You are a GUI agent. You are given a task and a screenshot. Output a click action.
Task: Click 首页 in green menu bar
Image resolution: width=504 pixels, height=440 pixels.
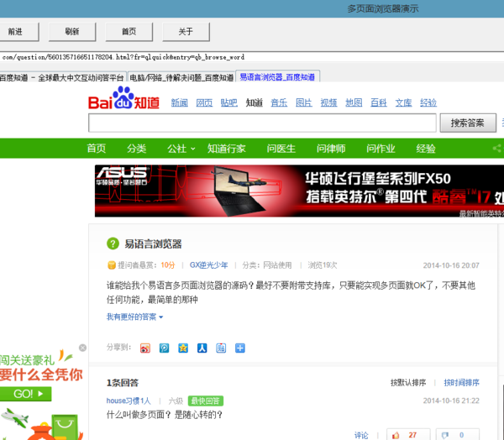(x=97, y=149)
